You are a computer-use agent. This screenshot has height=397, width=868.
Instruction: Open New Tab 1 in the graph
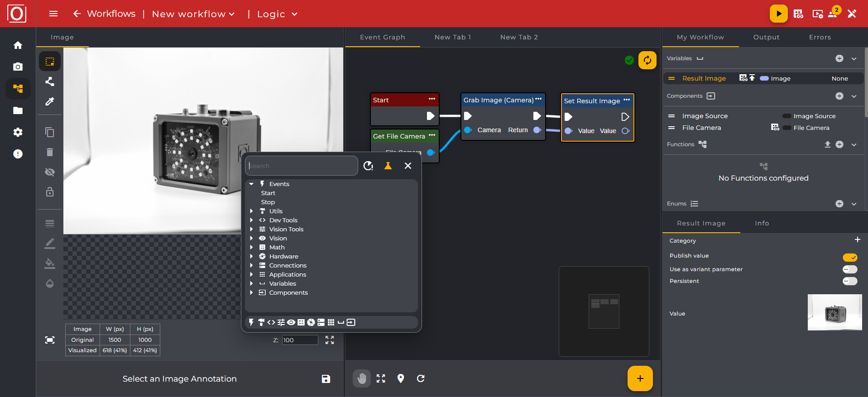coord(453,37)
